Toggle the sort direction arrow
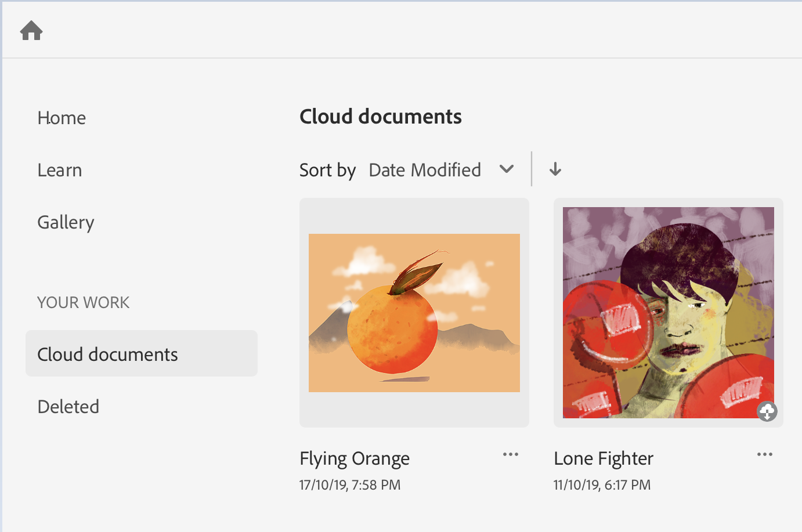Image resolution: width=802 pixels, height=532 pixels. pos(555,169)
